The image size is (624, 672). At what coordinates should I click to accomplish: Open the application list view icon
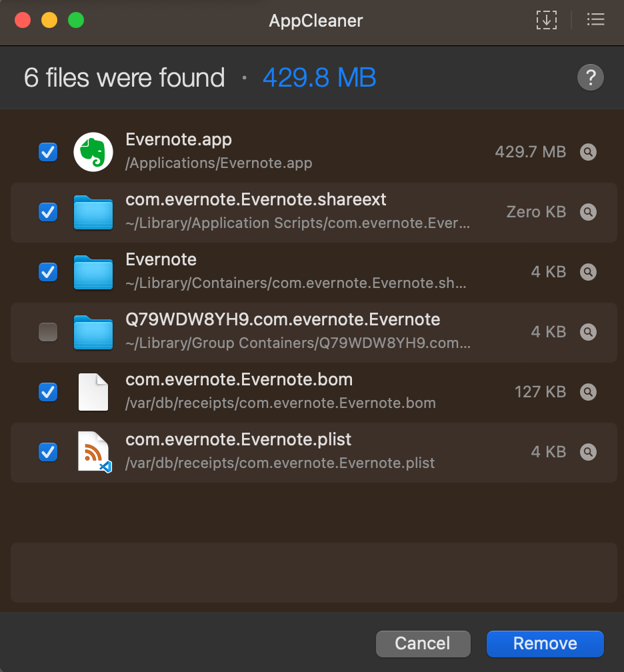click(x=596, y=19)
